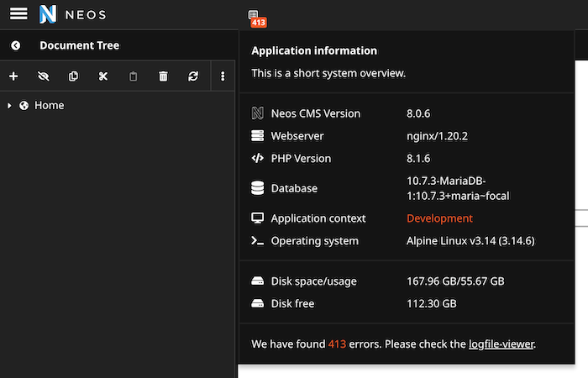Click the Home globe icon
Screen dimensions: 588x378
point(24,106)
